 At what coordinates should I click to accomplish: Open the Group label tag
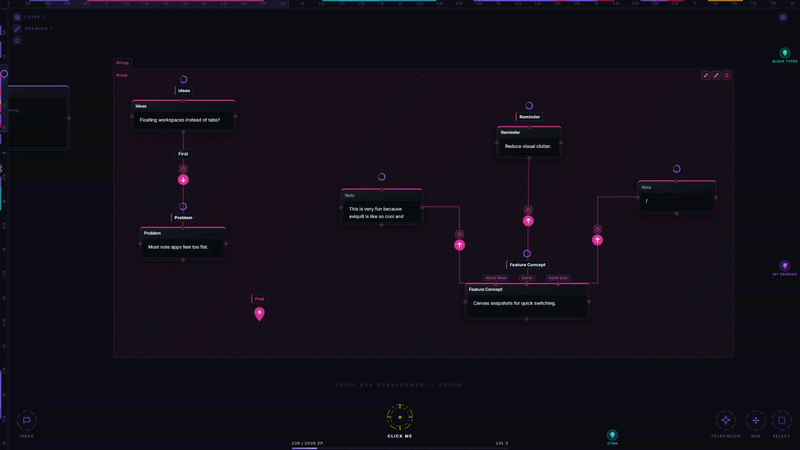122,63
